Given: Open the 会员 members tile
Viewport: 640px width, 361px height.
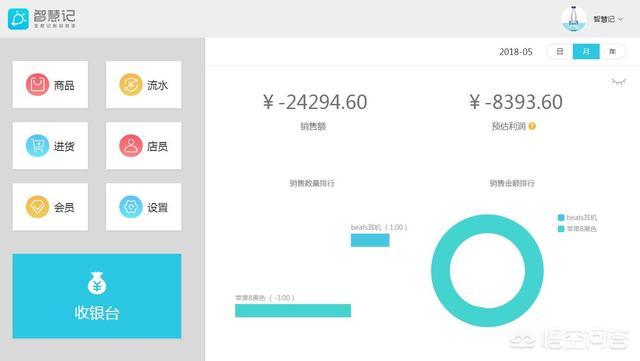Looking at the screenshot, I should (x=50, y=207).
